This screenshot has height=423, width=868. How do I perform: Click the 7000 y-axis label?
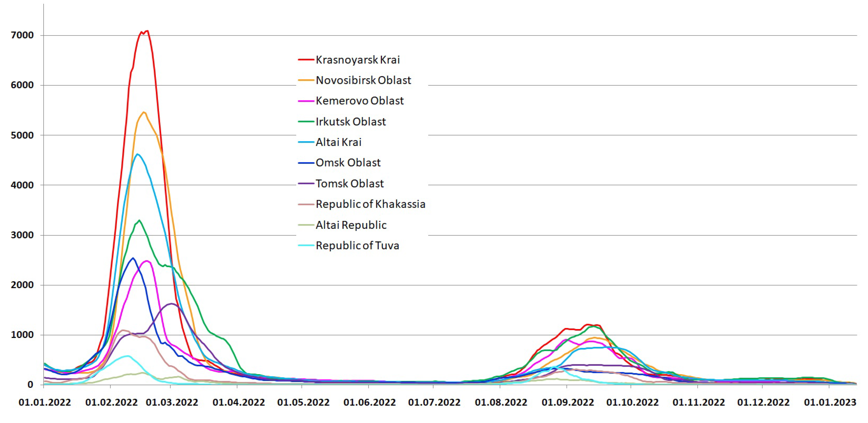click(22, 35)
